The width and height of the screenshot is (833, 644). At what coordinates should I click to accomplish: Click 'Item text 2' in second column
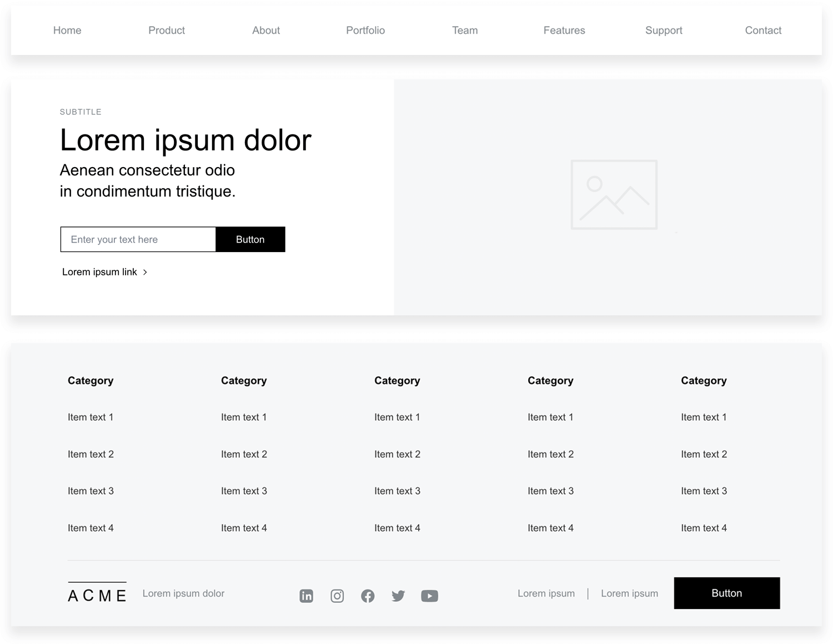point(244,454)
